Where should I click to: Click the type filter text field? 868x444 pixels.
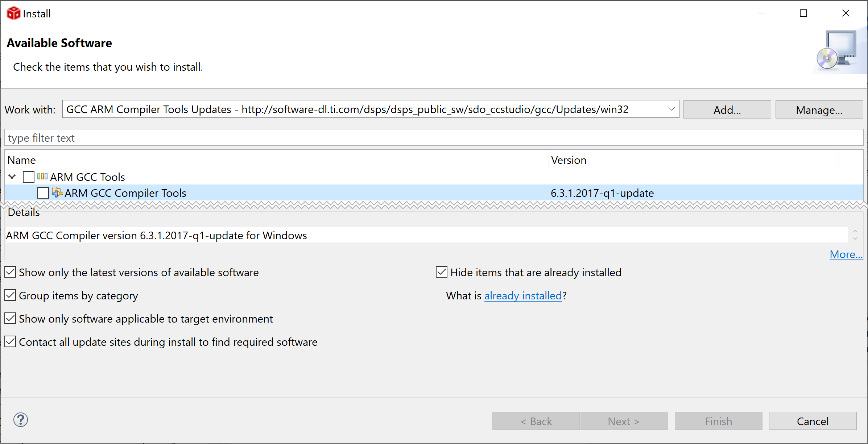tap(434, 138)
